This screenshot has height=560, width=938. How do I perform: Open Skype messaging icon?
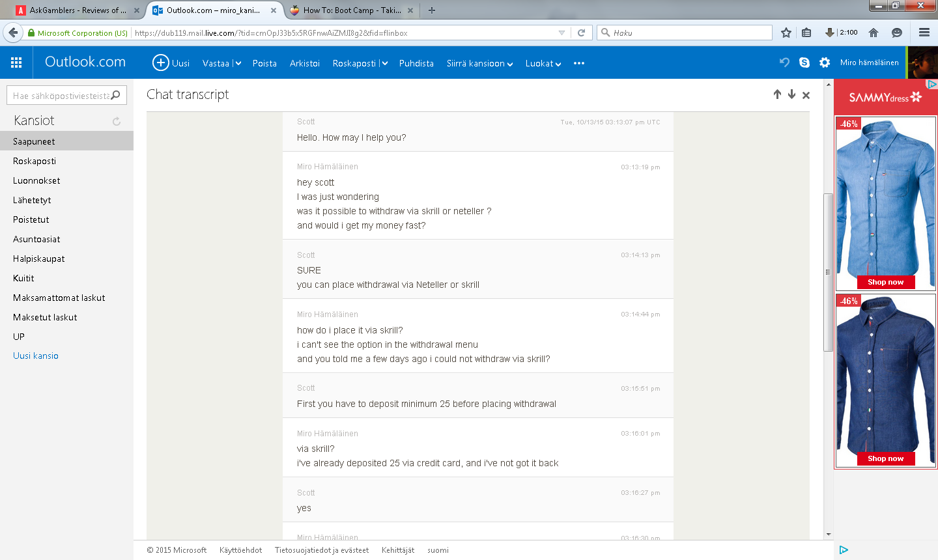click(804, 63)
